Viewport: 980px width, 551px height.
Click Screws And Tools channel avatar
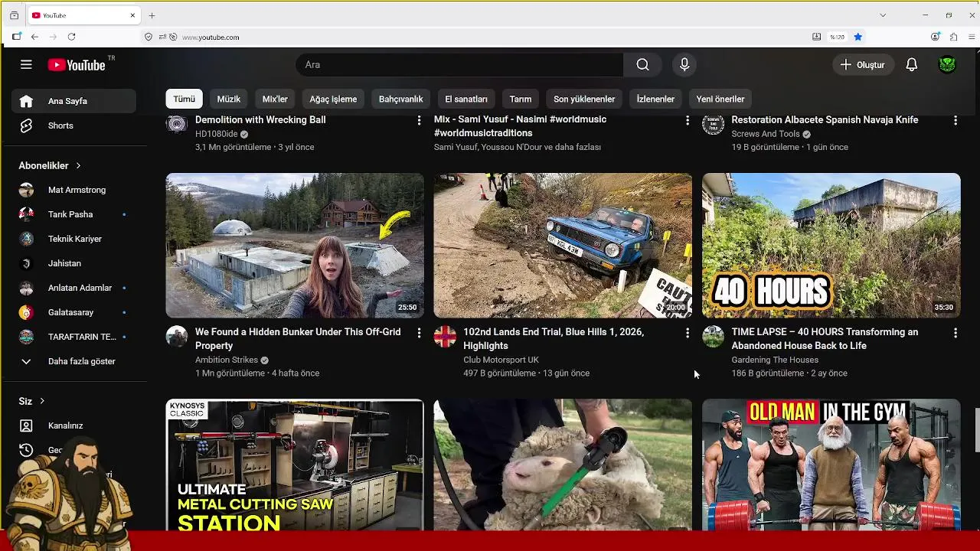coord(713,123)
